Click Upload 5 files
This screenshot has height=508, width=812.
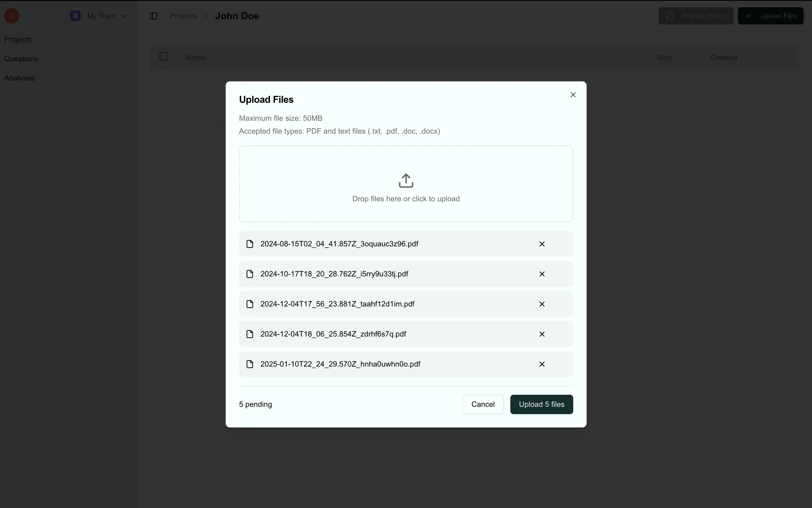click(541, 404)
